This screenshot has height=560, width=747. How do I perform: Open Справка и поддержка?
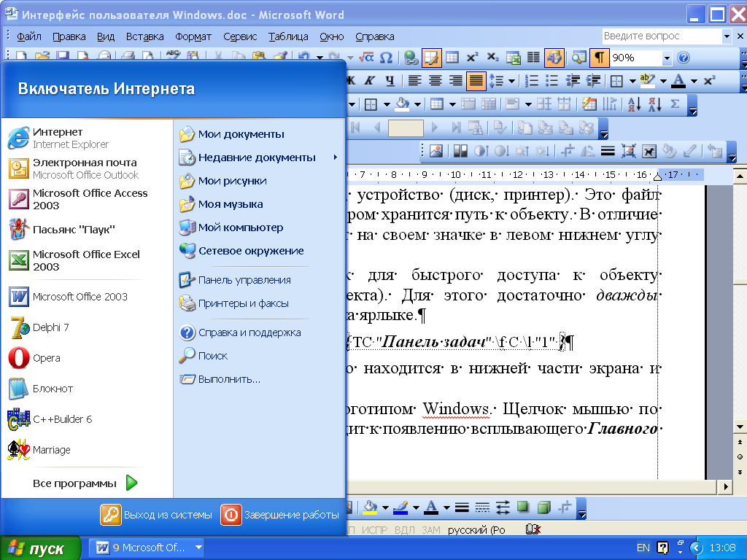[259, 332]
